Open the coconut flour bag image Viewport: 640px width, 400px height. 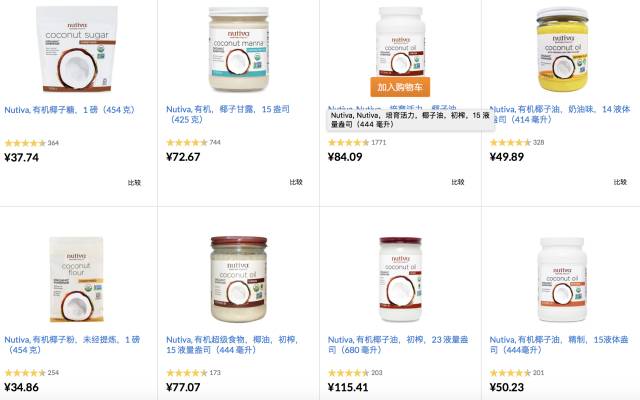click(76, 280)
